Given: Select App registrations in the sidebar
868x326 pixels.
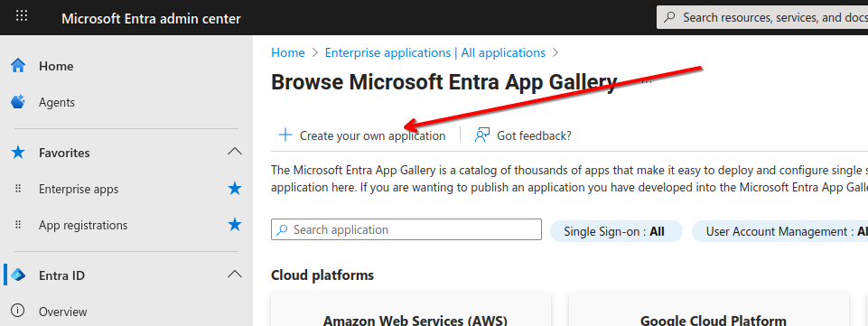Looking at the screenshot, I should click(83, 225).
